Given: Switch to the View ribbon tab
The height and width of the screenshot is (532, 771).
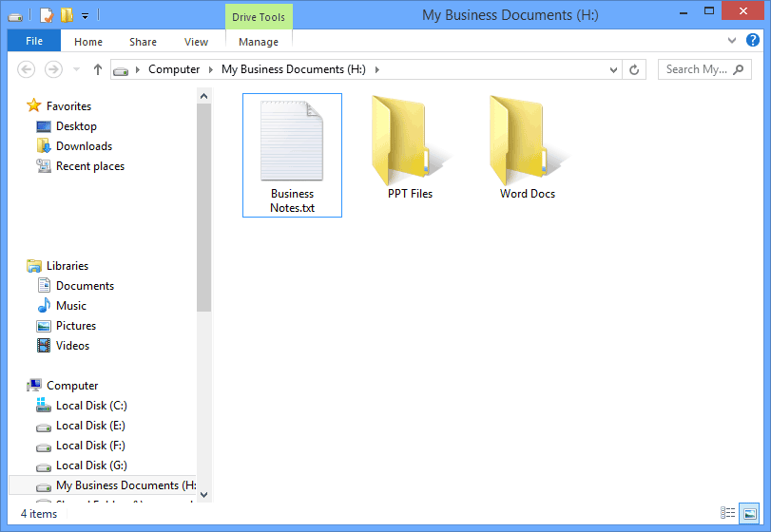Looking at the screenshot, I should click(196, 42).
